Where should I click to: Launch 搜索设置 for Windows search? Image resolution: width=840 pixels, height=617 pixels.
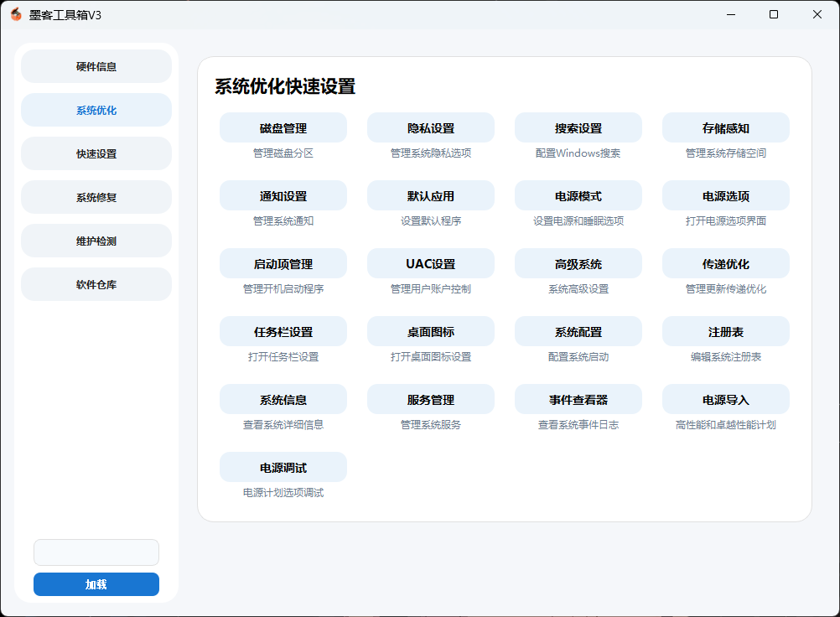pyautogui.click(x=578, y=128)
